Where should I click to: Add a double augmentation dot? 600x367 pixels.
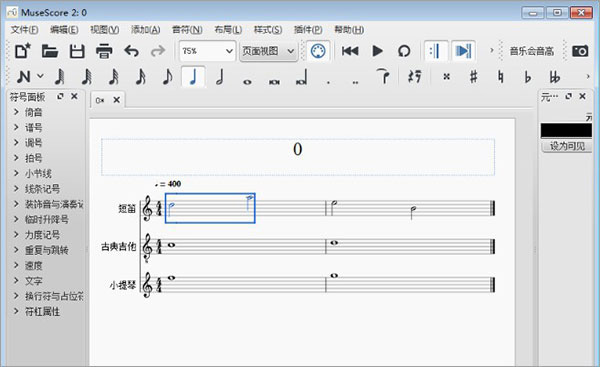coord(355,82)
